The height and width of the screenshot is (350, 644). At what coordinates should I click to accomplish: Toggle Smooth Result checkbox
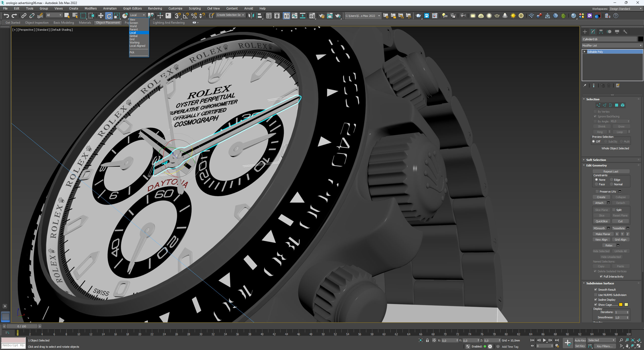pyautogui.click(x=596, y=290)
